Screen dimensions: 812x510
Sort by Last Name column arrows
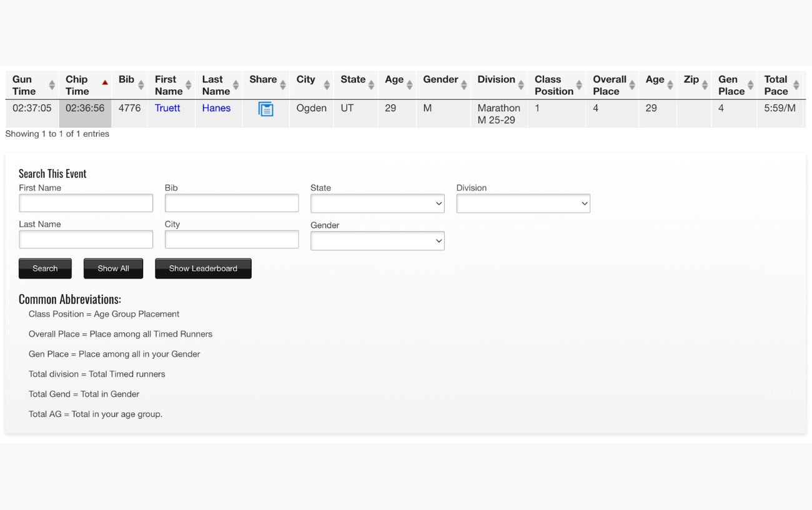click(x=235, y=86)
